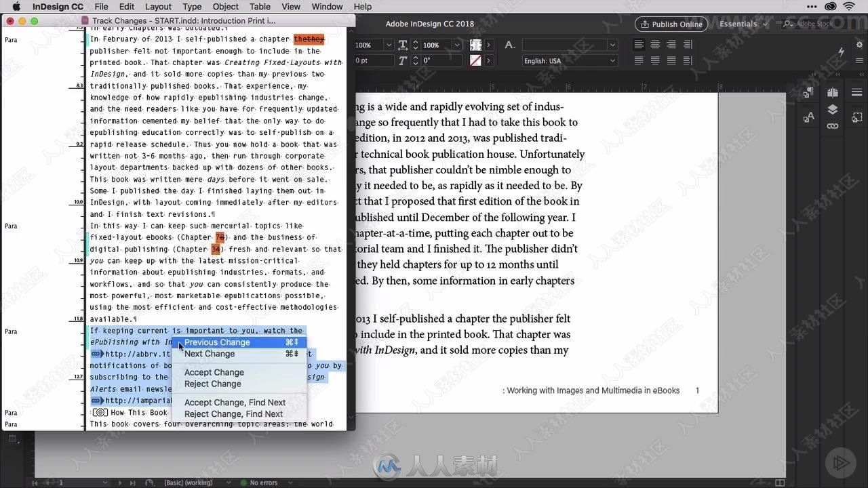This screenshot has height=488, width=868.
Task: Open the English: USA language dropdown
Action: (x=570, y=60)
